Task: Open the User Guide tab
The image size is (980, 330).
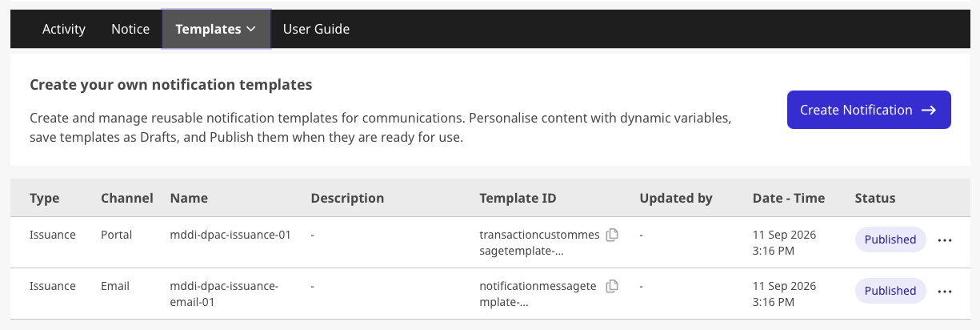Action: 316,29
